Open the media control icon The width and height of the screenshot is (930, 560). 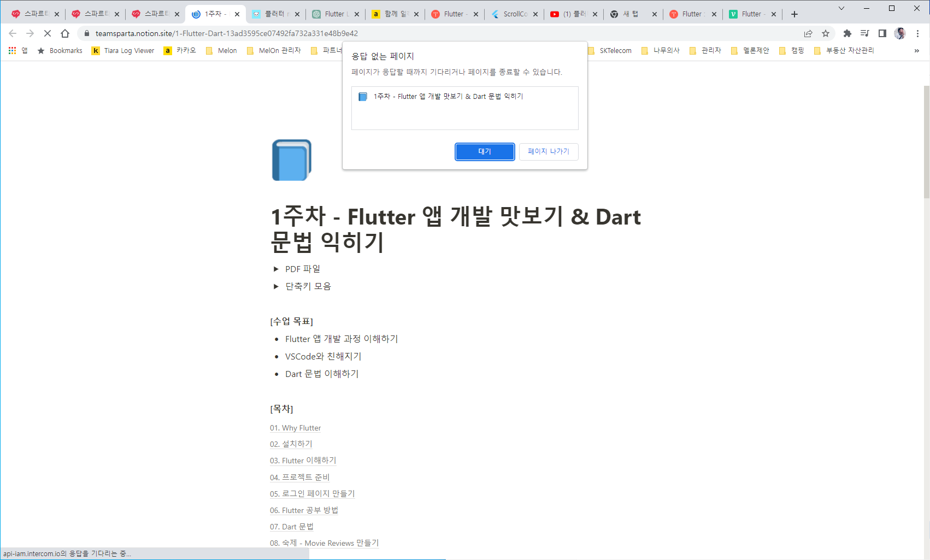coord(864,33)
